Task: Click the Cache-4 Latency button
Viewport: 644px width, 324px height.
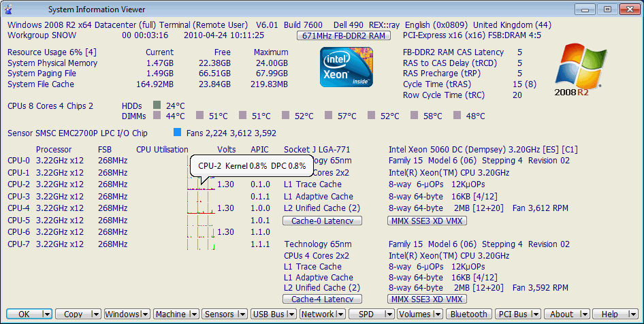Action: (x=322, y=299)
